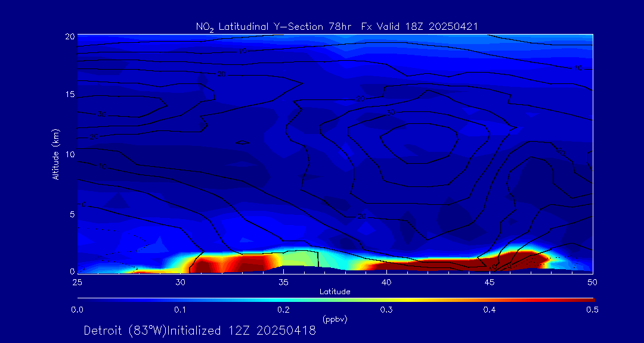The height and width of the screenshot is (343, 644).
Task: Click the 15 tick on the altitude axis
Action: pos(69,95)
